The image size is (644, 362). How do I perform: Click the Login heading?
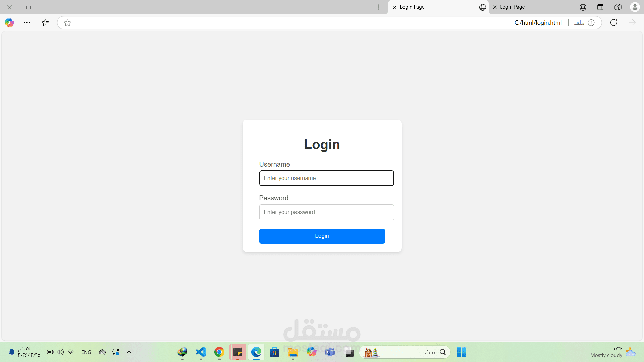coord(322,144)
